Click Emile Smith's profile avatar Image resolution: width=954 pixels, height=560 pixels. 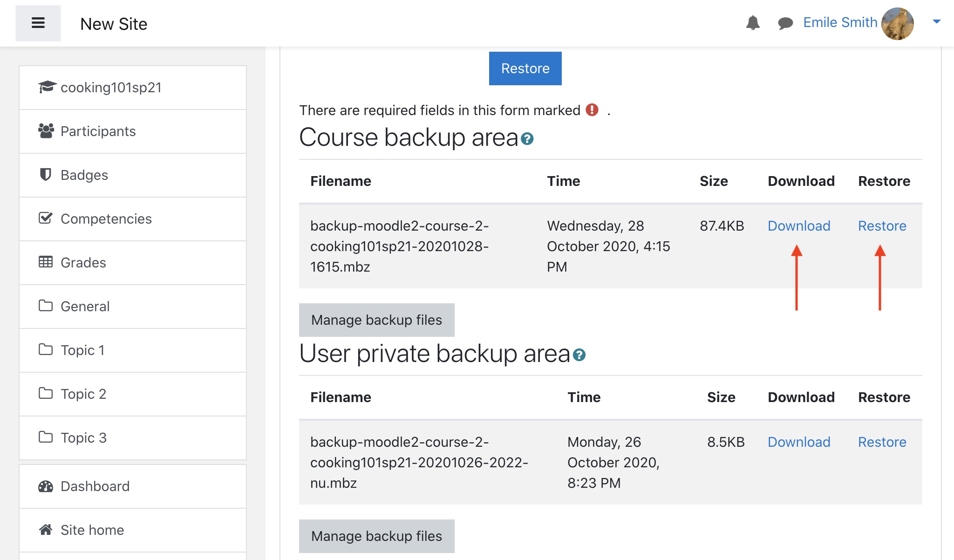point(897,23)
